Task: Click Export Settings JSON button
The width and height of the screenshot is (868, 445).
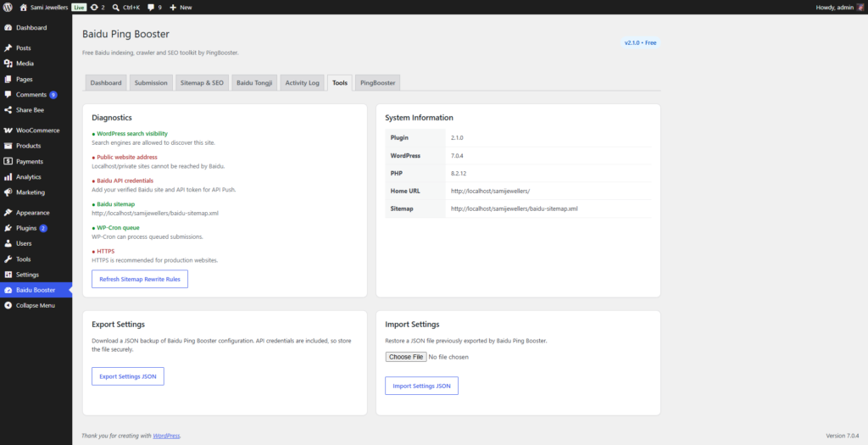Action: coord(128,376)
